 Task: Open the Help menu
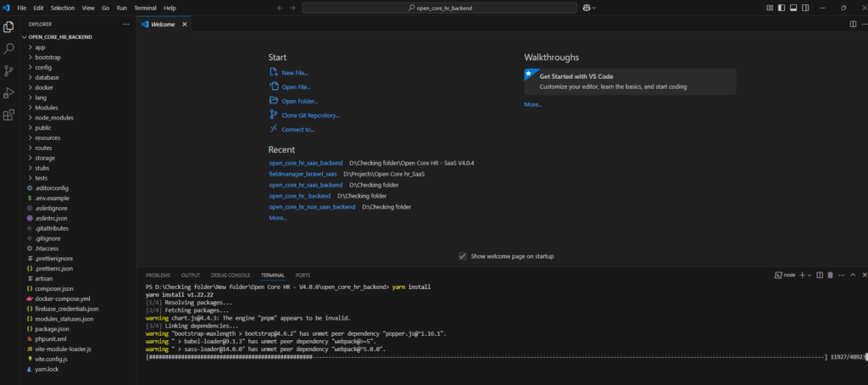pyautogui.click(x=170, y=8)
